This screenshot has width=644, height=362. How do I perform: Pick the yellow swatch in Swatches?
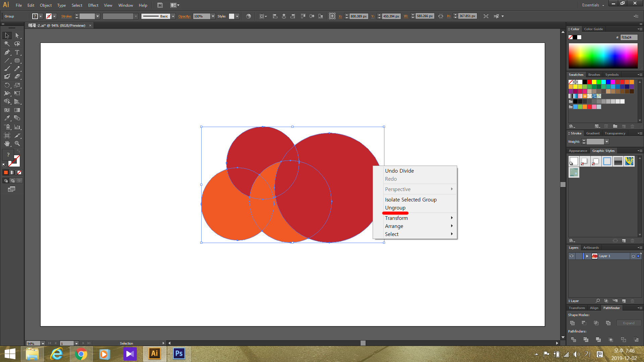594,82
